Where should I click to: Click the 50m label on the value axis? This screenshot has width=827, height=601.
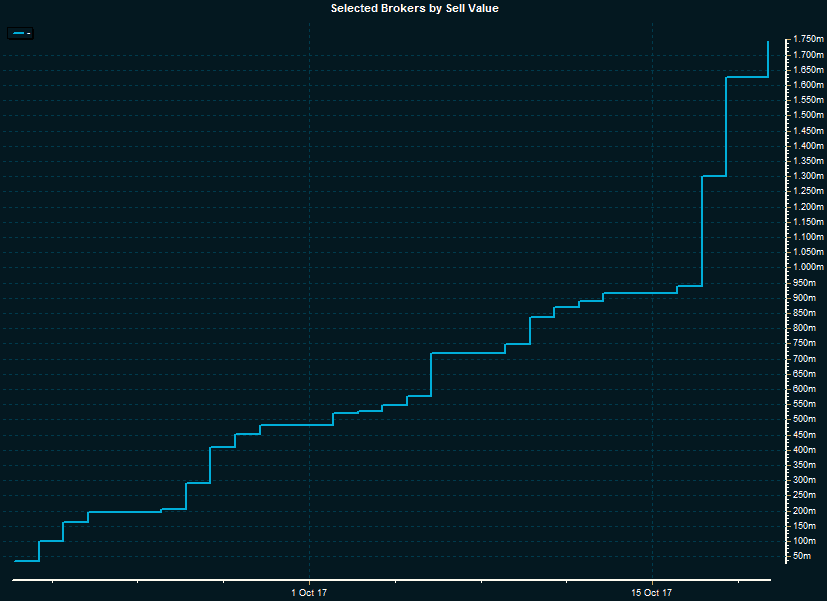[803, 556]
